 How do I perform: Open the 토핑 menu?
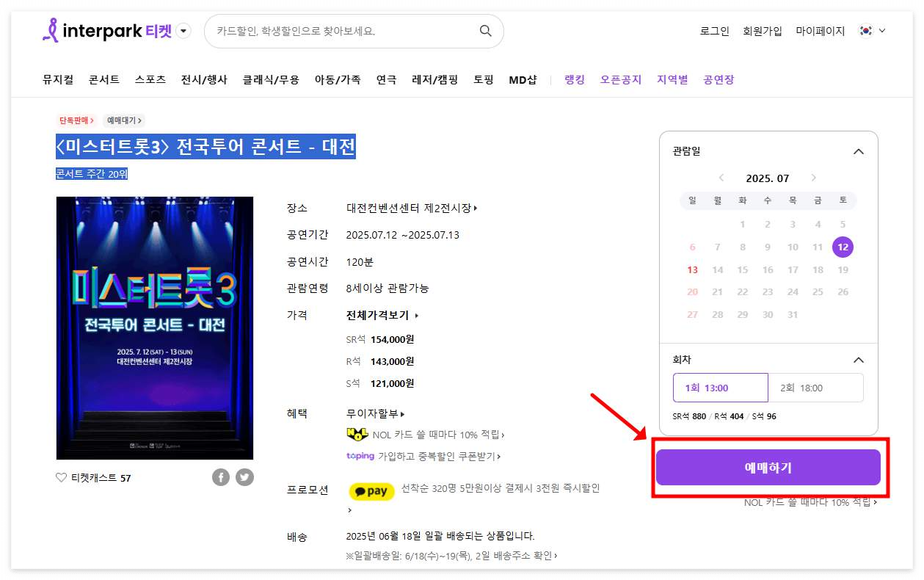click(x=483, y=79)
